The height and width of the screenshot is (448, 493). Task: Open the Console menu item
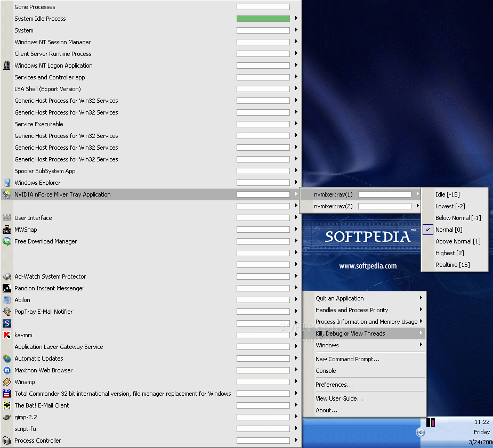364,371
